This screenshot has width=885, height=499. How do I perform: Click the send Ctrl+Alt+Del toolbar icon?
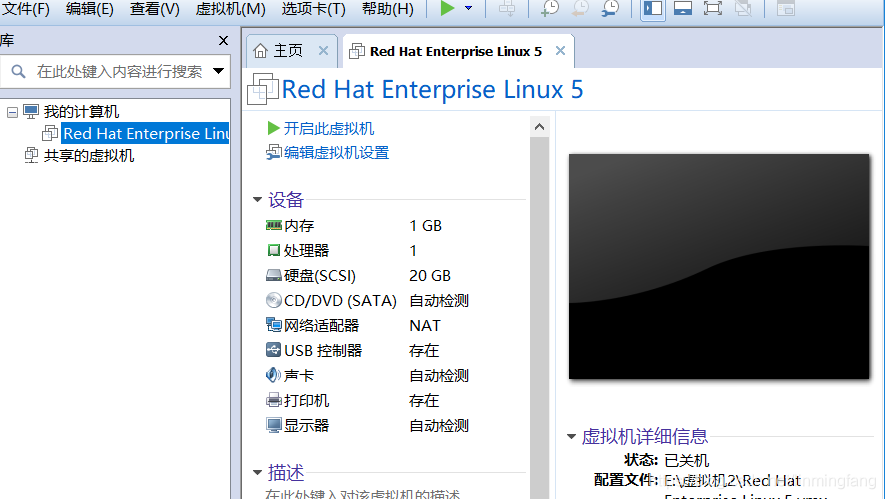(507, 8)
